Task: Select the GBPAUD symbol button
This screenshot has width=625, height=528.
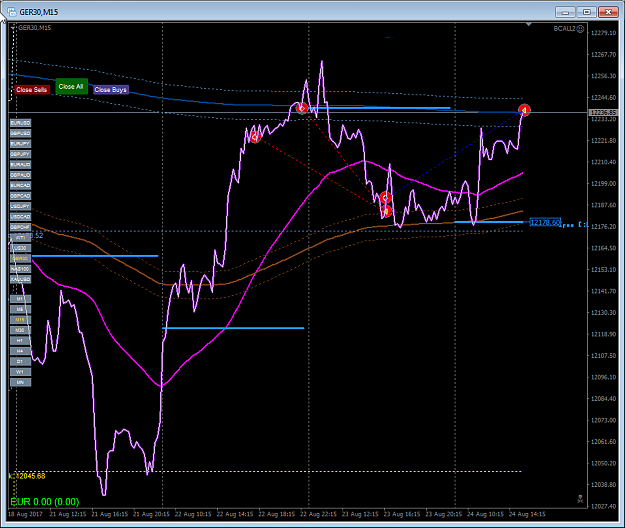Action: [20, 175]
